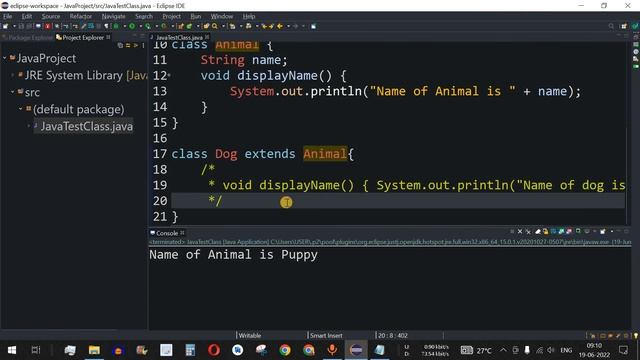Click the Pin Console icon
Image resolution: width=640 pixels, height=360 pixels.
578,231
